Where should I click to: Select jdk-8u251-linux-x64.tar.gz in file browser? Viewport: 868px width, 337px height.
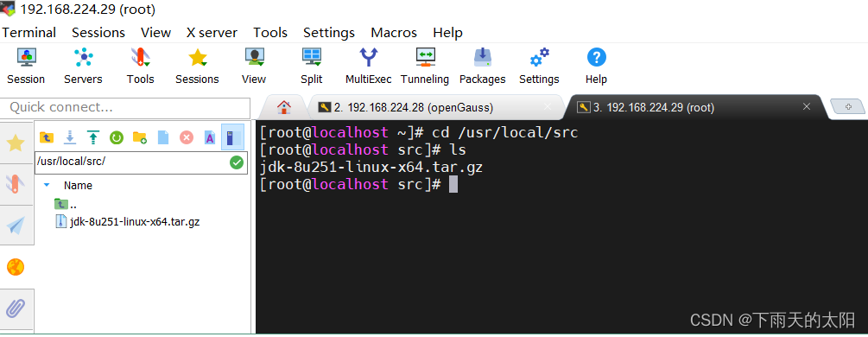click(x=128, y=222)
